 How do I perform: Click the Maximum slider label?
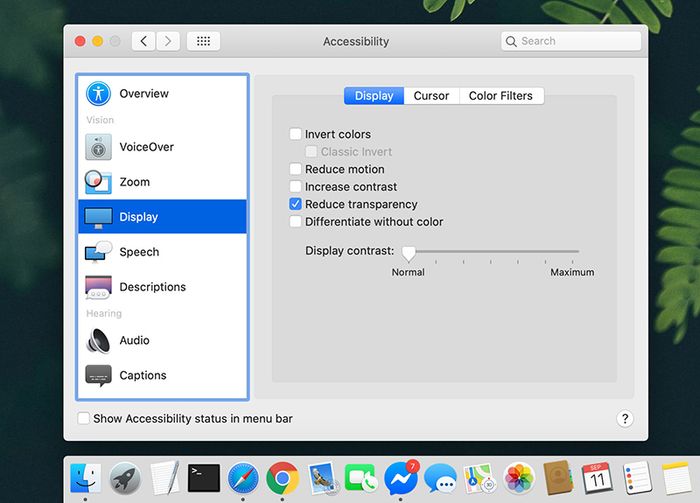[572, 272]
